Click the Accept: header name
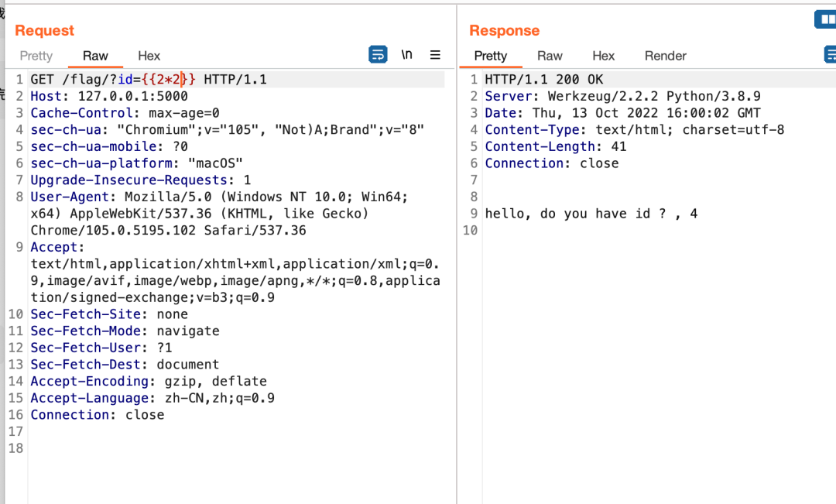Image resolution: width=836 pixels, height=504 pixels. point(57,247)
